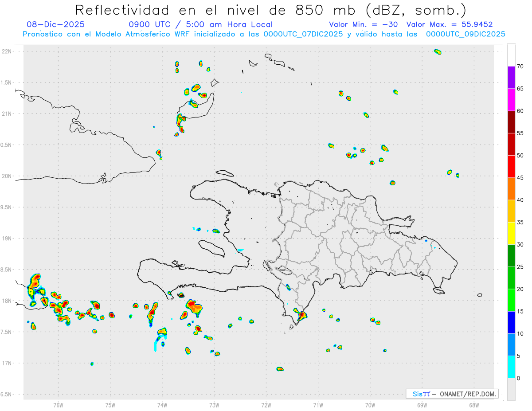This screenshot has height=411, width=532.
Task: Click the 'Pronostico con el Modelo Atmosferico WRF' line
Action: [x=264, y=34]
